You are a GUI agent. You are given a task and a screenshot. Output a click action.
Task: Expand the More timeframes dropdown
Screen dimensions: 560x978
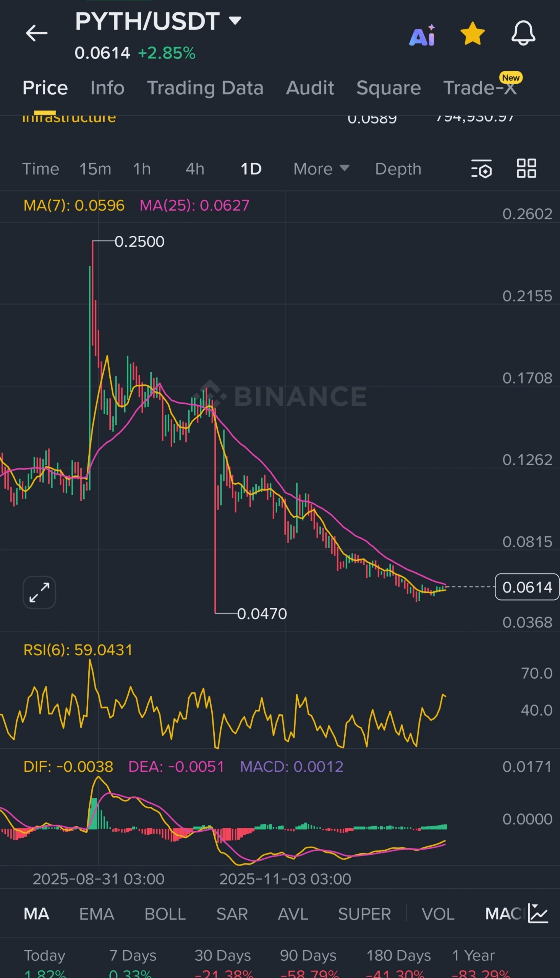click(321, 169)
